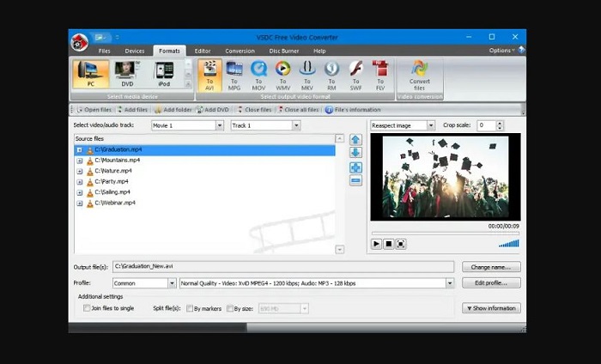
Task: Enable Join files to single checkbox
Action: tap(87, 307)
